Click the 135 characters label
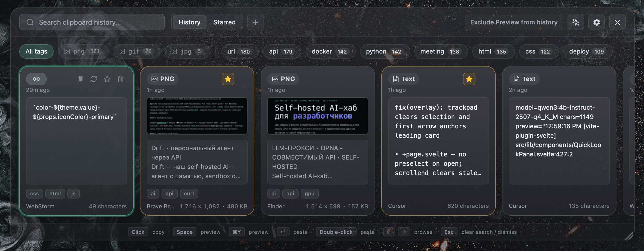This screenshot has height=251, width=644. tap(589, 206)
